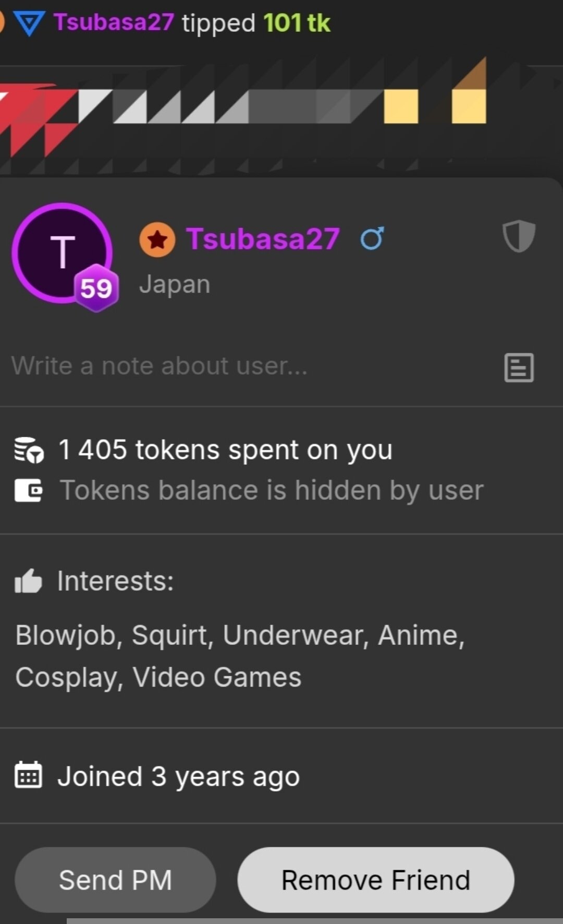
Task: Click the tokens spent coins icon
Action: click(x=29, y=450)
